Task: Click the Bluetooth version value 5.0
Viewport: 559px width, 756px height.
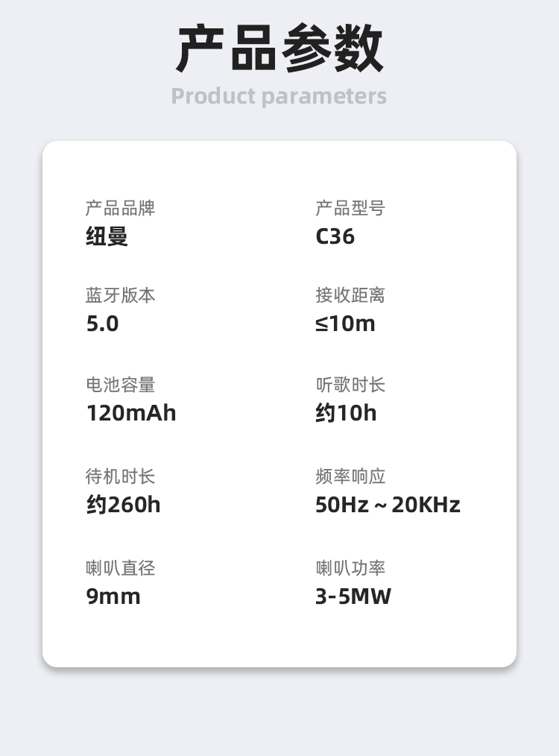Action: coord(102,324)
